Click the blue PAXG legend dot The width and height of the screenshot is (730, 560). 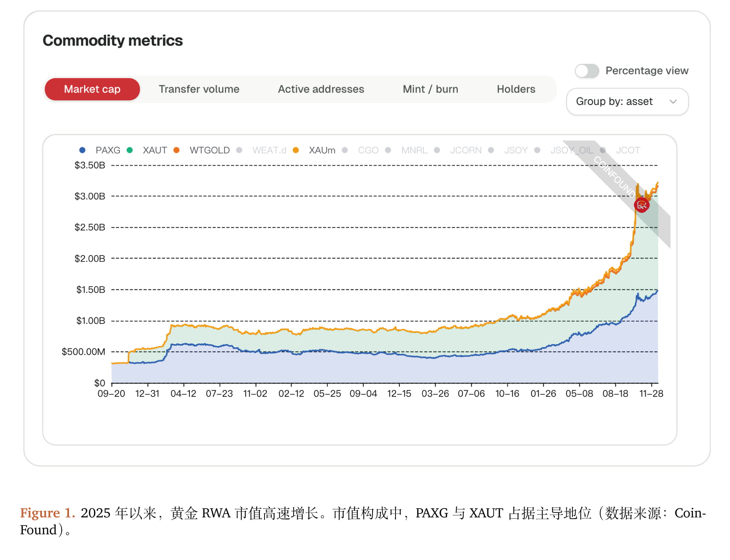(82, 150)
